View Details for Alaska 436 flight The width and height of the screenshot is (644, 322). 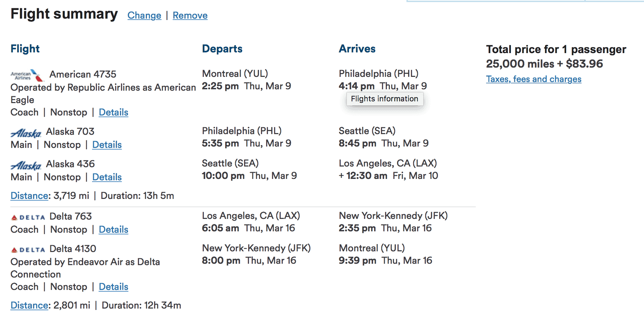(107, 177)
